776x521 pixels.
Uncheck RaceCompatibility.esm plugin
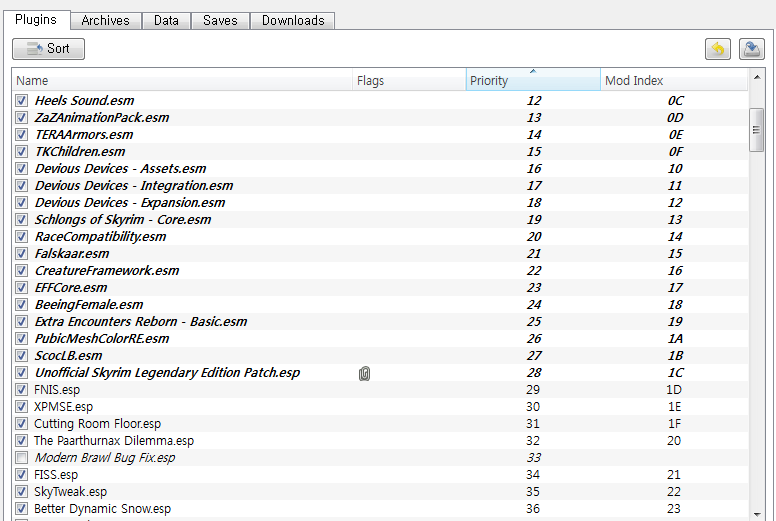(21, 237)
